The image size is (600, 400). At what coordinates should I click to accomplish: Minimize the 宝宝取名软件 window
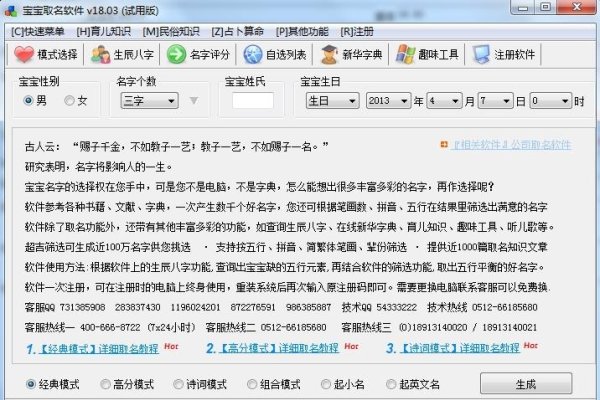523,7
